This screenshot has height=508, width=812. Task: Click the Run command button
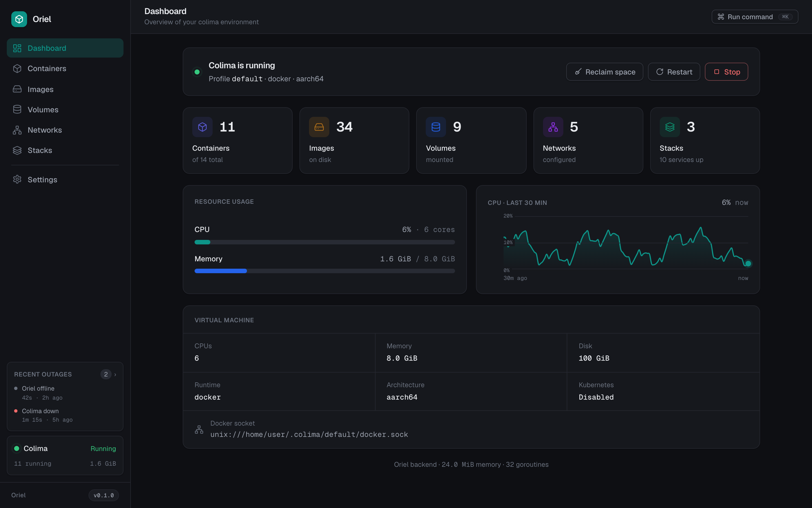pos(754,17)
